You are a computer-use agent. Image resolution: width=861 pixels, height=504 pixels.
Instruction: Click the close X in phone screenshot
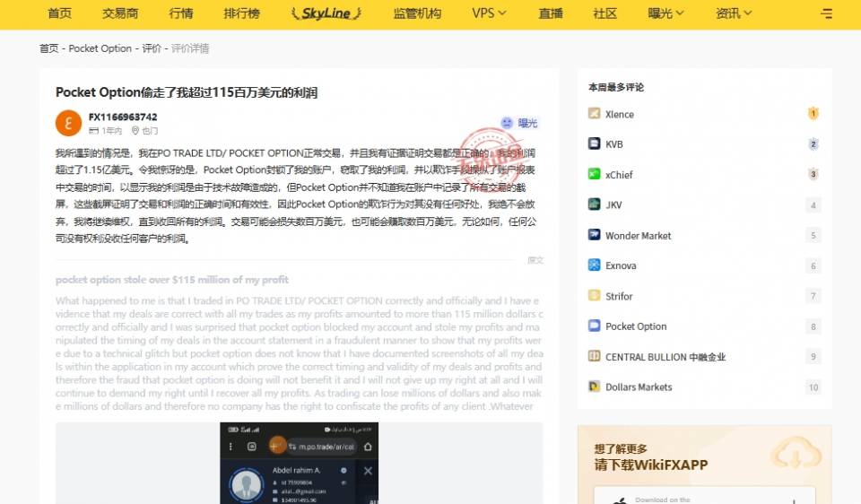click(368, 471)
